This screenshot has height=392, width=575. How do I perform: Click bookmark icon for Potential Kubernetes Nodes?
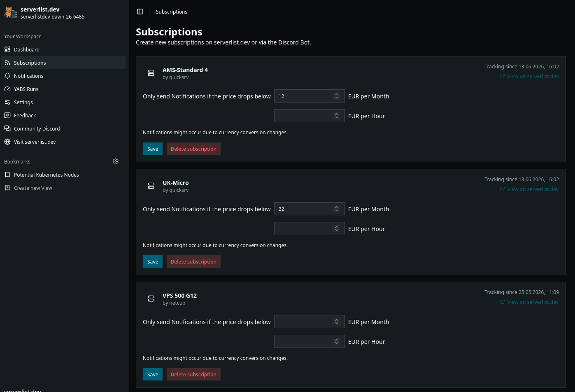[x=7, y=175]
